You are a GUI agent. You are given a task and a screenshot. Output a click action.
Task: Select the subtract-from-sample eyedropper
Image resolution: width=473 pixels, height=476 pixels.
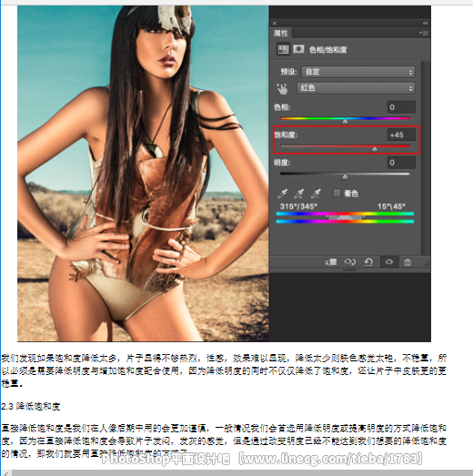coord(316,193)
